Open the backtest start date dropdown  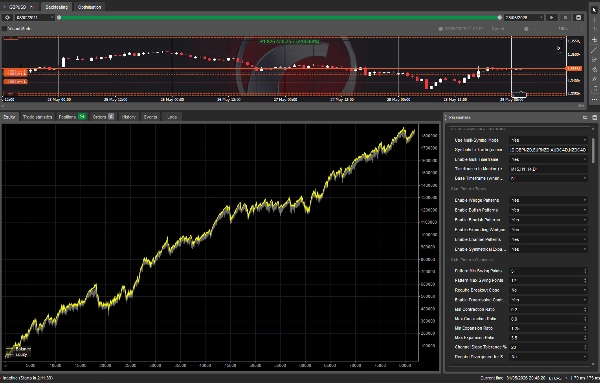pos(34,18)
